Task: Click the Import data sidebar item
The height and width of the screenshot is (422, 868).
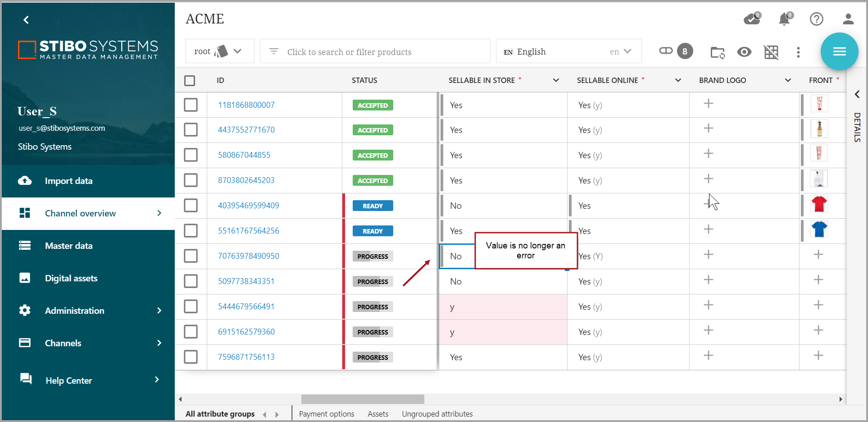Action: [x=68, y=181]
